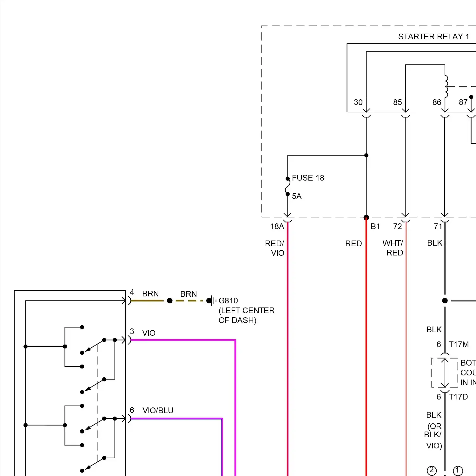
Task: Click connector pin label B1
Action: 375,226
